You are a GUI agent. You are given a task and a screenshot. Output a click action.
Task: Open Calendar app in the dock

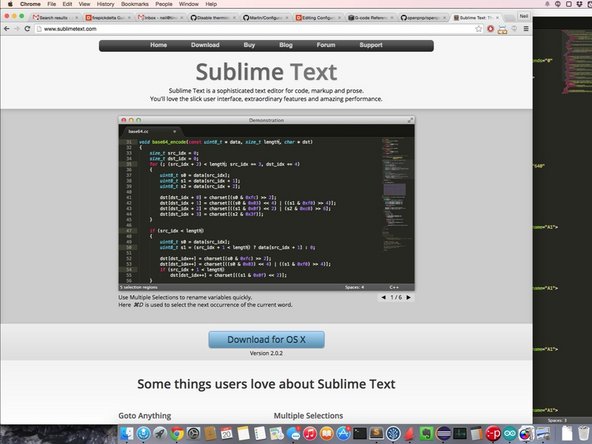(x=227, y=434)
